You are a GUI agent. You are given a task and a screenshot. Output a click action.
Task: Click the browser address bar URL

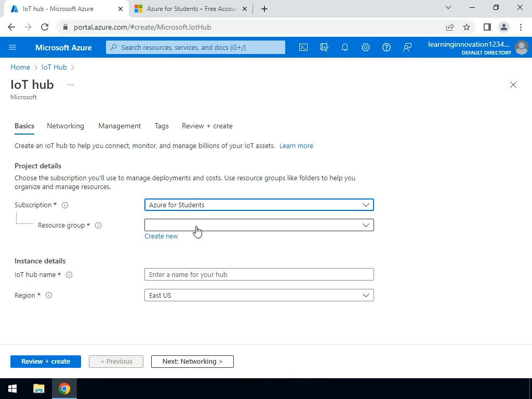142,27
